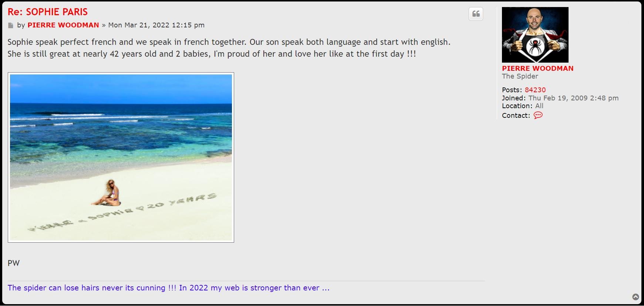The height and width of the screenshot is (306, 644).
Task: Open the spider-shirt avatar image
Action: coord(535,35)
